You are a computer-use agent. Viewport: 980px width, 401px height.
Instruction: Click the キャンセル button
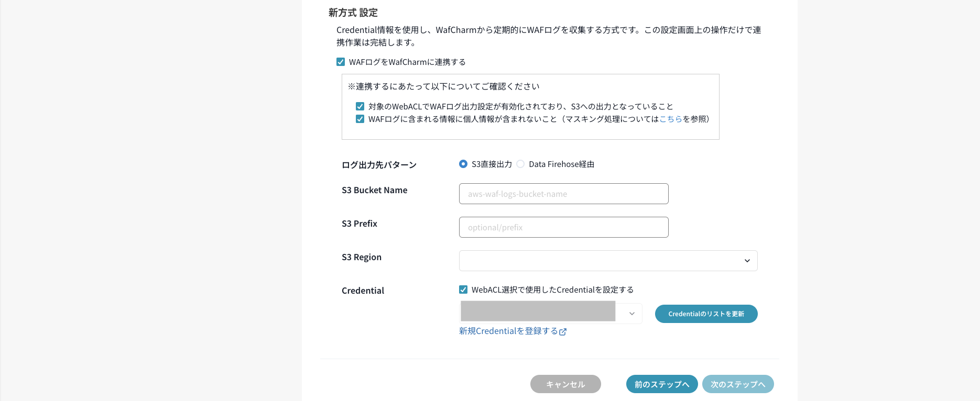point(565,384)
